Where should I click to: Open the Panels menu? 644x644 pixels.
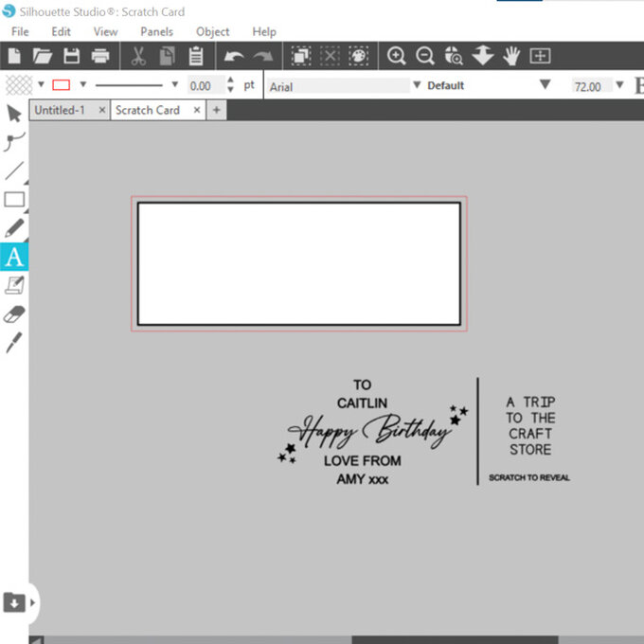(x=156, y=31)
